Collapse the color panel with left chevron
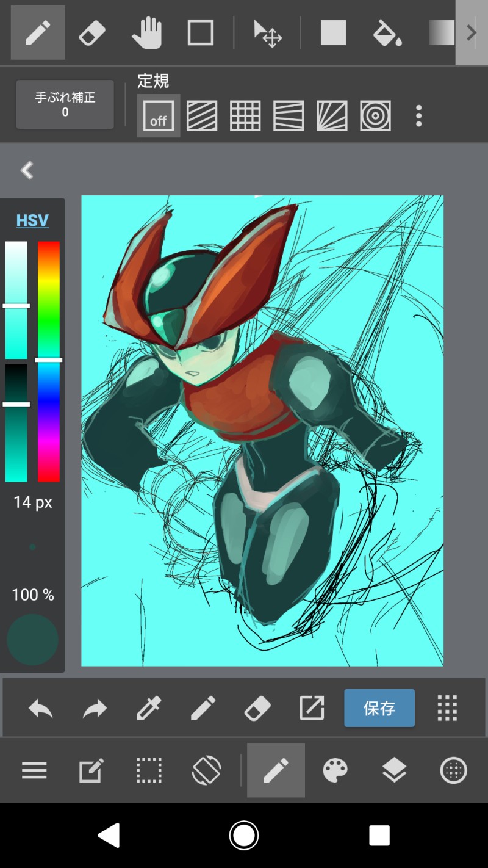The image size is (488, 868). click(x=27, y=170)
